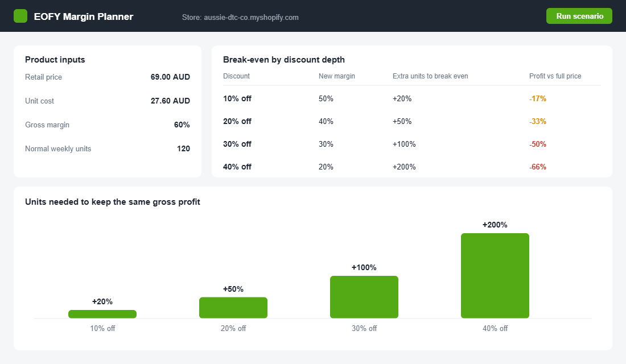Click the 20% new margin cell
Image resolution: width=626 pixels, height=364 pixels.
(x=326, y=167)
